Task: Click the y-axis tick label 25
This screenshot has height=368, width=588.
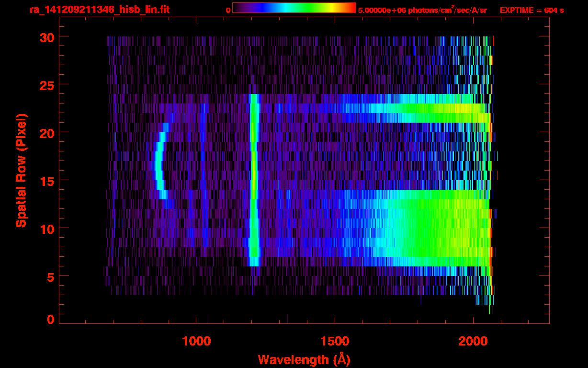Action: 46,85
